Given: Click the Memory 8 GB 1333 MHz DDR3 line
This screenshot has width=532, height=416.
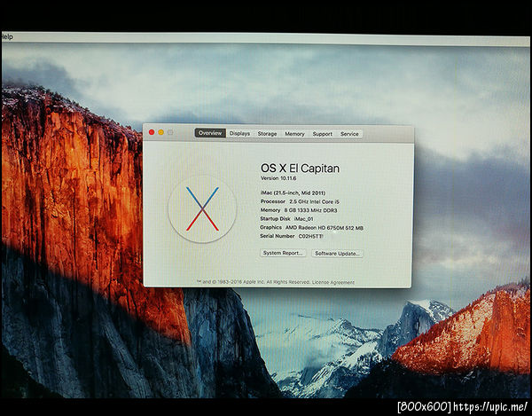Looking at the screenshot, I should click(299, 210).
